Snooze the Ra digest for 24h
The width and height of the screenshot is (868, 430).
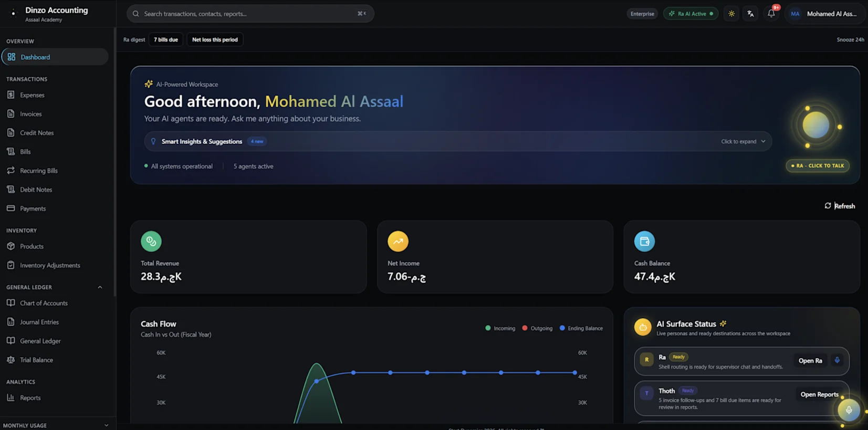[850, 39]
